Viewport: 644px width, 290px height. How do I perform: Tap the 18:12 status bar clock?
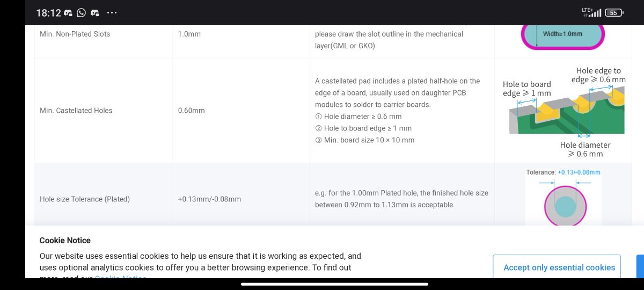(x=48, y=12)
